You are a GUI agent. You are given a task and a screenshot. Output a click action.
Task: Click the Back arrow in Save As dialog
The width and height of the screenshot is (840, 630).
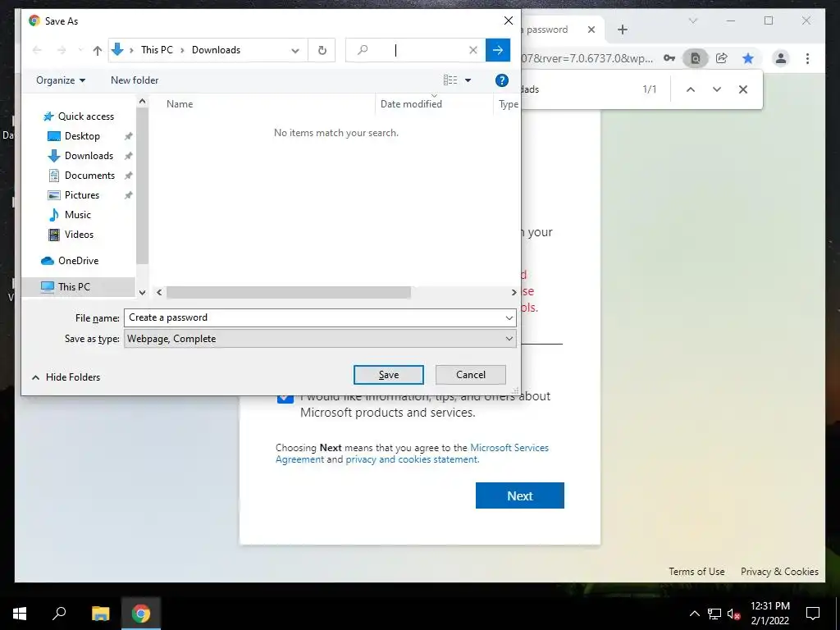pyautogui.click(x=37, y=50)
